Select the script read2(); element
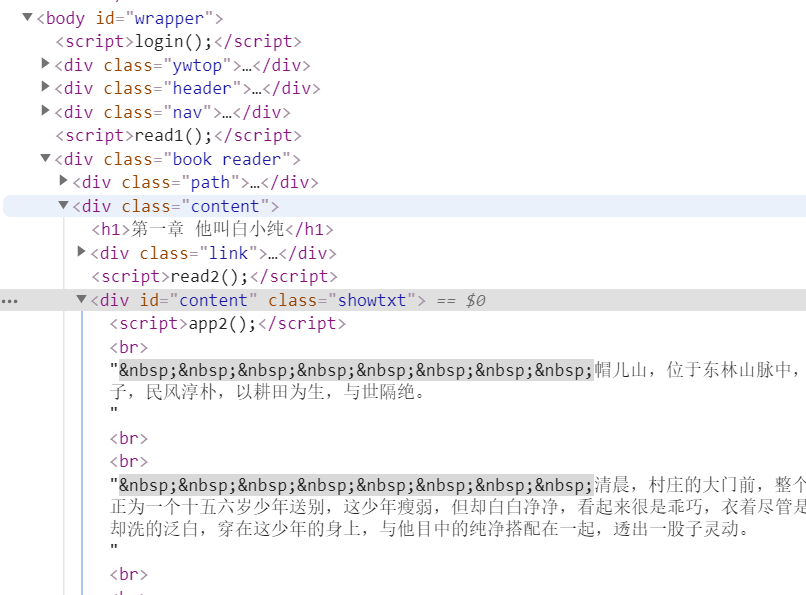The image size is (806, 595). tap(214, 277)
